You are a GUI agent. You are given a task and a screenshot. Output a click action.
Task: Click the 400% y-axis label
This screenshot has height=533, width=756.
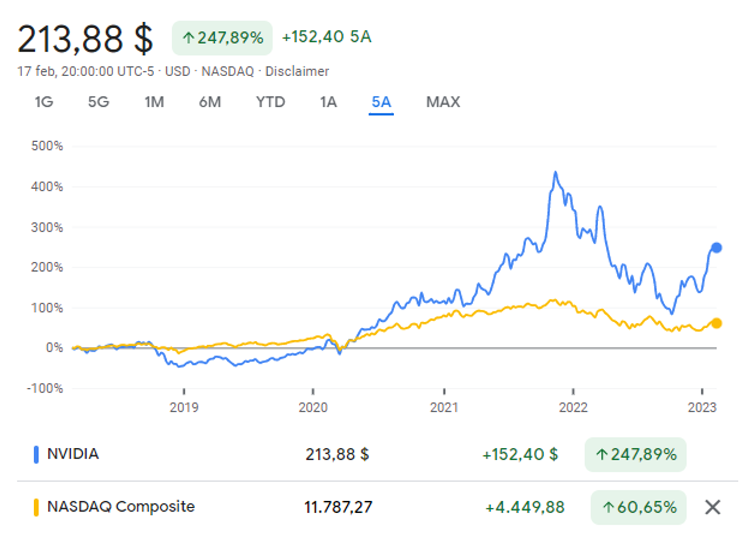[47, 187]
